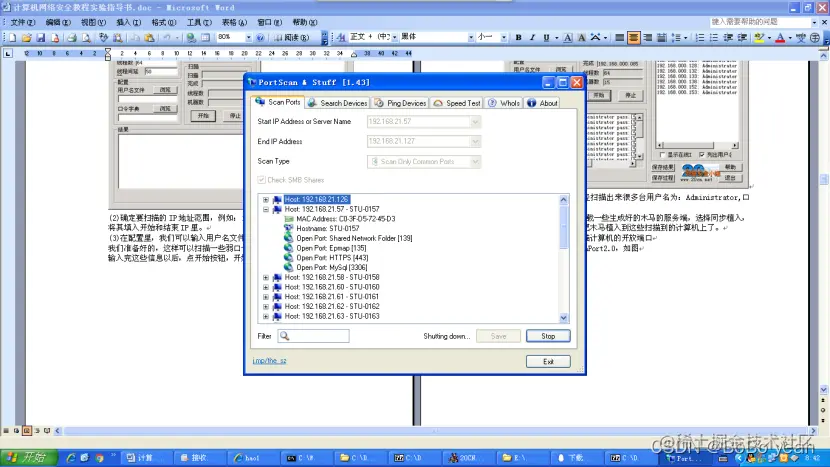Viewport: 830px width, 467px height.
Task: Click the numbered list icon
Action: point(700,38)
